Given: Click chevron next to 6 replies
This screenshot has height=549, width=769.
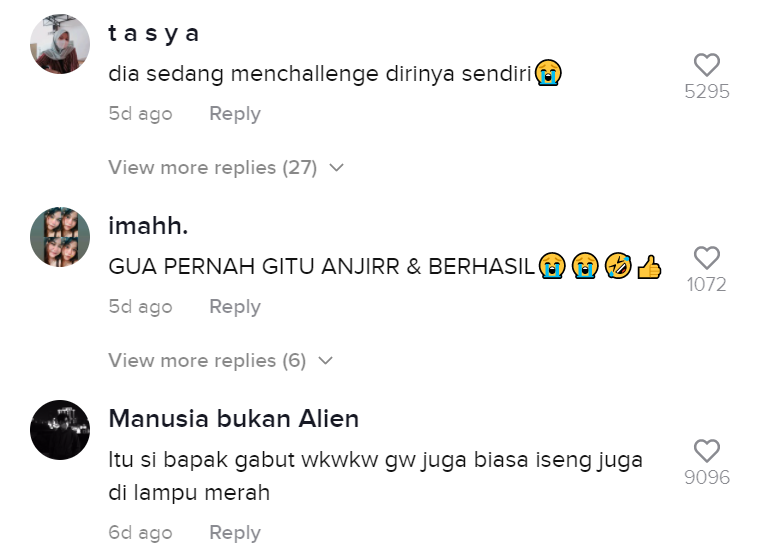Looking at the screenshot, I should coord(326,361).
